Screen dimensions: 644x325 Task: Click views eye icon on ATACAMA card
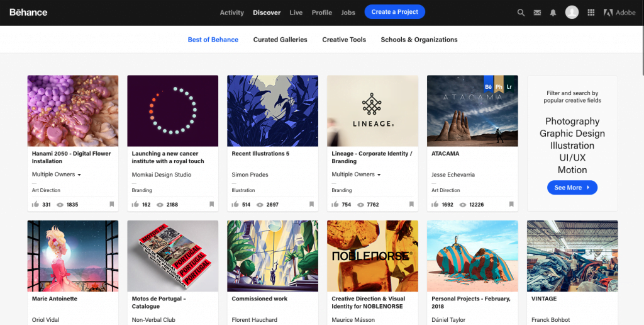(462, 205)
